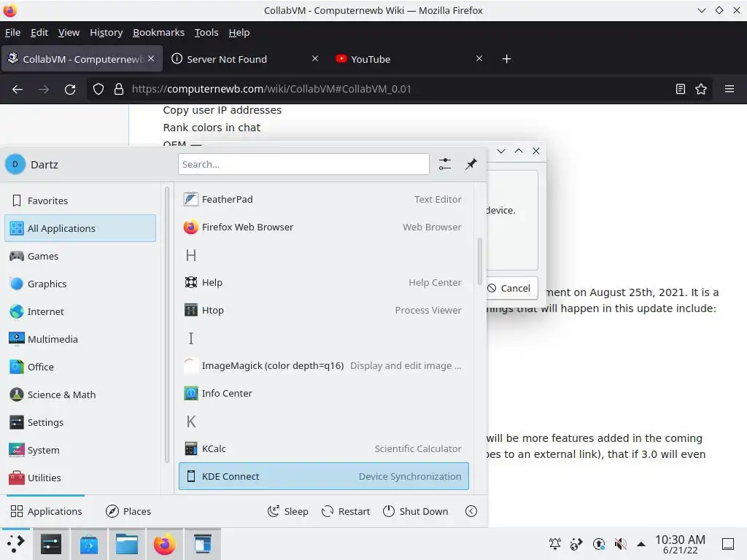Click the clock showing 10:30 AM
Screen dimensions: 747x560
coord(680,544)
